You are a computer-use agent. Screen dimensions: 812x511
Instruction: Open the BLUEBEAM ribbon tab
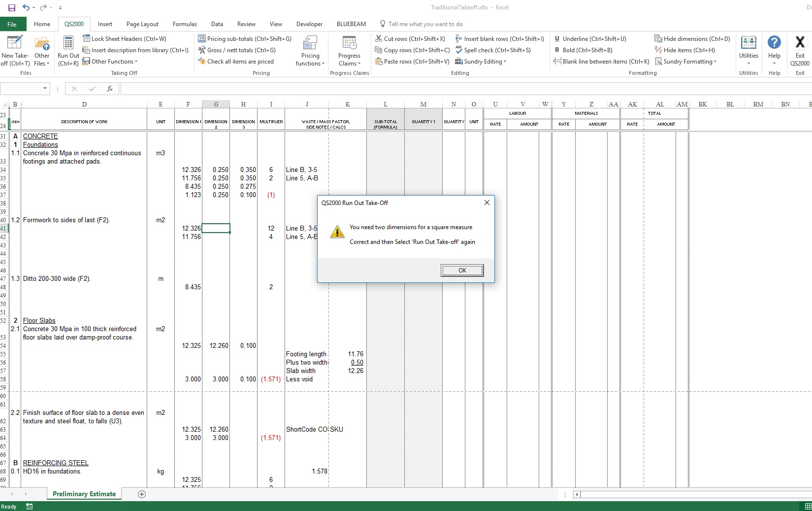click(351, 24)
